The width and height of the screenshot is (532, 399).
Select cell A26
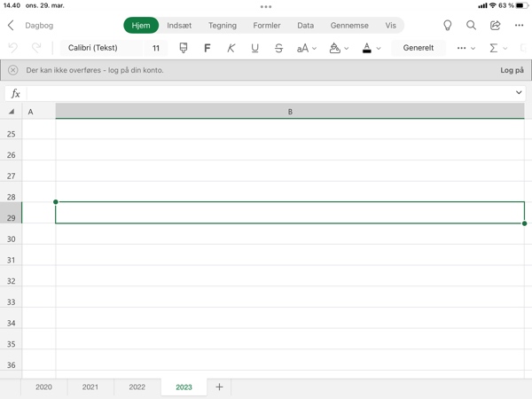click(39, 150)
